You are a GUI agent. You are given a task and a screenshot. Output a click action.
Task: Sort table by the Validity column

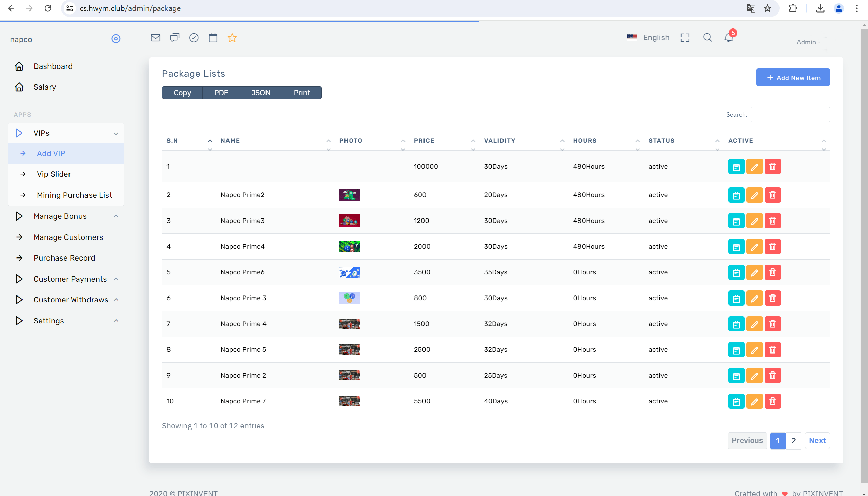[x=499, y=141]
